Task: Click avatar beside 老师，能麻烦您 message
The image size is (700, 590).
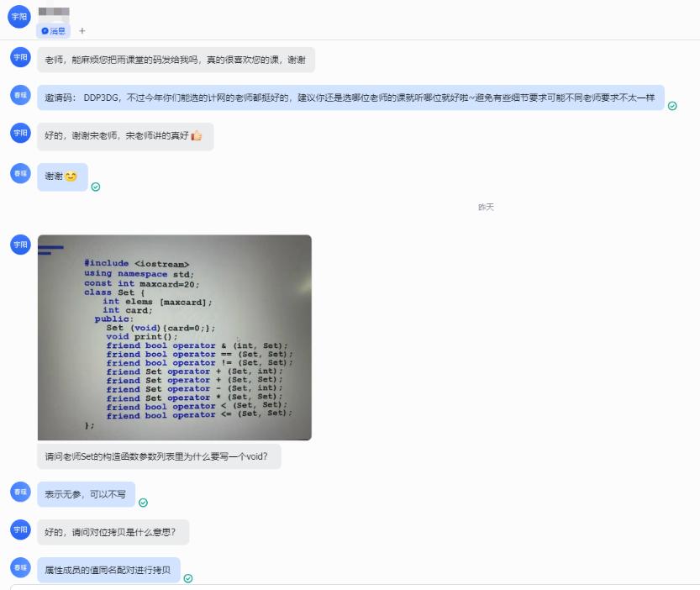Action: click(x=20, y=57)
